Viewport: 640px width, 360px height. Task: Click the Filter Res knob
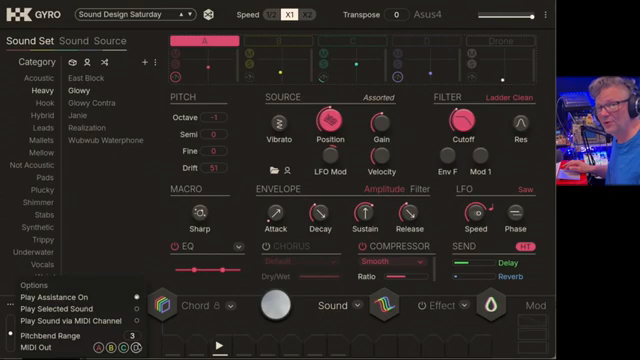click(520, 123)
